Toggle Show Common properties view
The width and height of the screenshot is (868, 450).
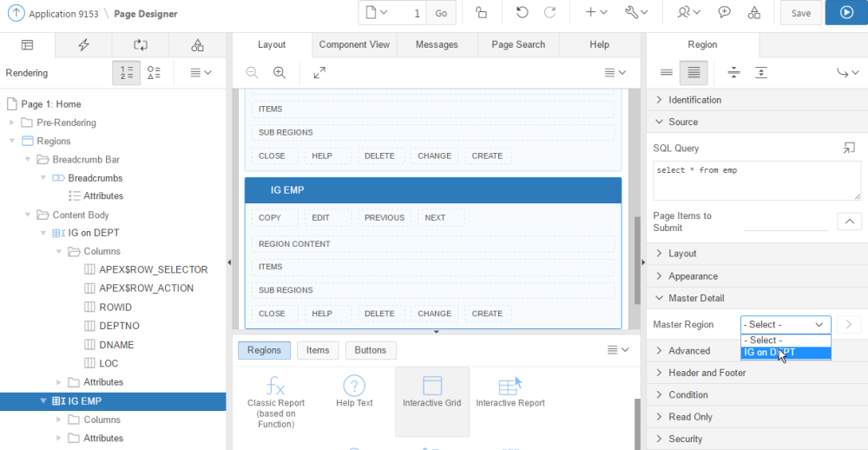point(667,73)
